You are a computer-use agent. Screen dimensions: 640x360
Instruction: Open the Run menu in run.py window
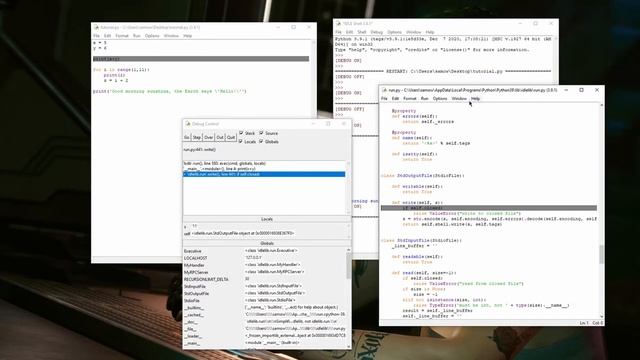[424, 98]
